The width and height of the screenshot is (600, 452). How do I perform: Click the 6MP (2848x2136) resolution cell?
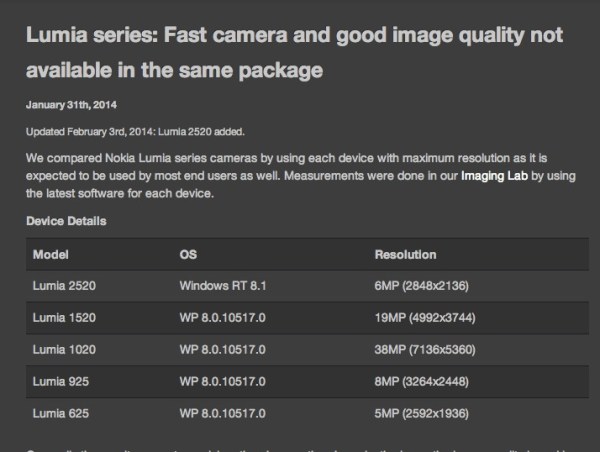pyautogui.click(x=426, y=286)
